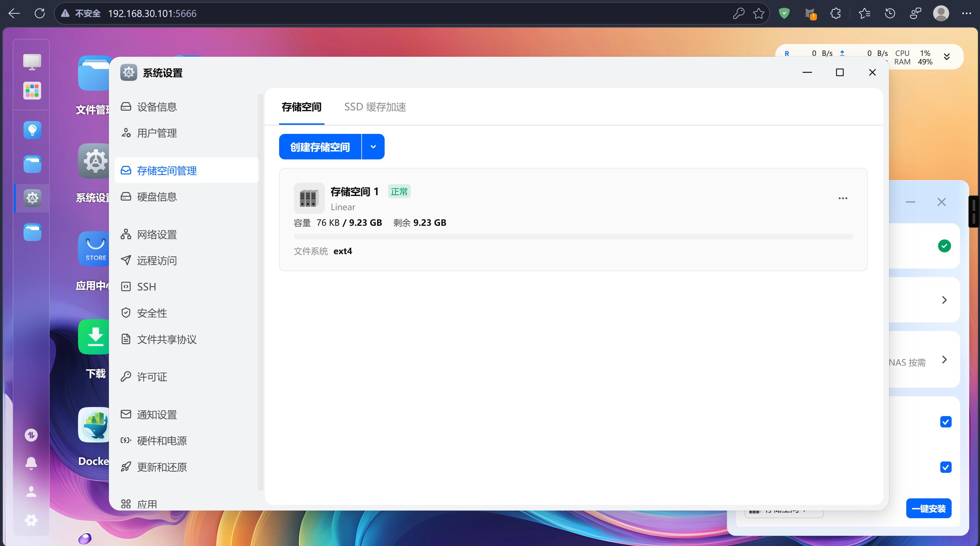The height and width of the screenshot is (546, 980).
Task: Expand the resource monitor double-chevron
Action: [x=947, y=57]
